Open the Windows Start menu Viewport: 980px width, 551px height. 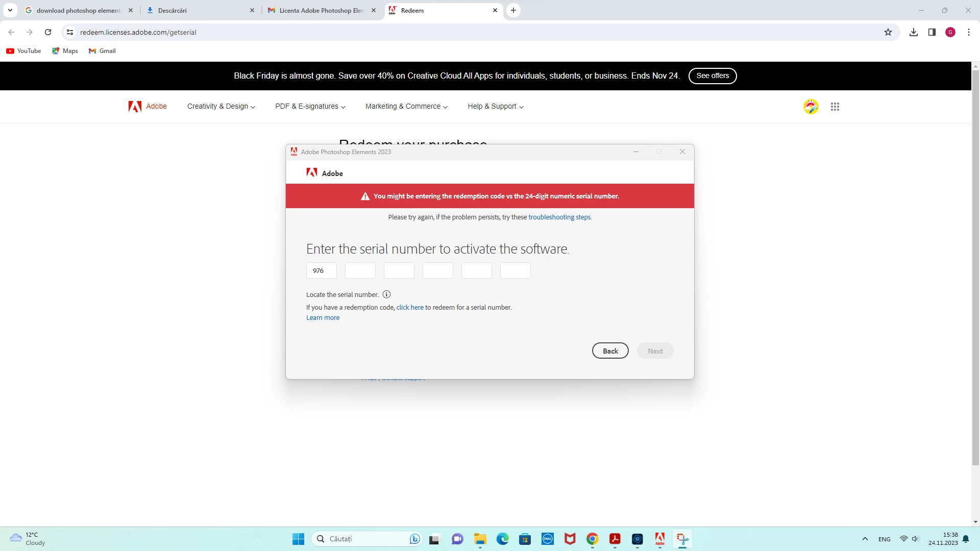[299, 539]
